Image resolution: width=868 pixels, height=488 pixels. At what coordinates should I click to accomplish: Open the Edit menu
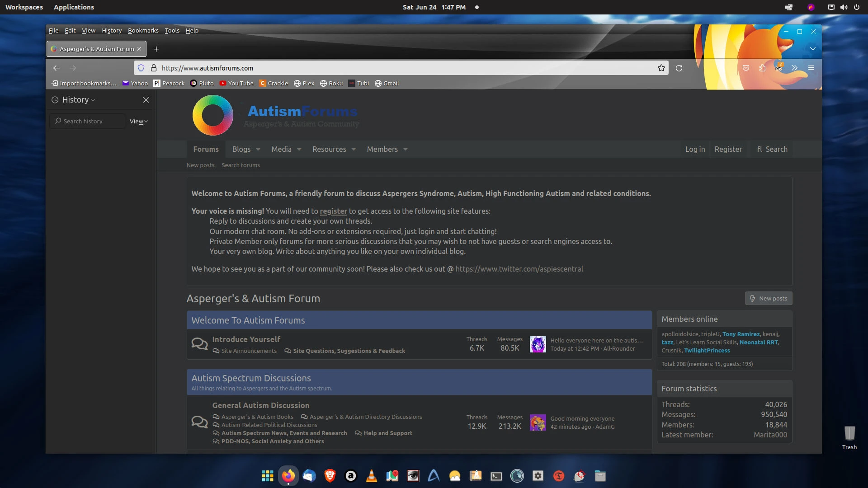[x=70, y=30]
